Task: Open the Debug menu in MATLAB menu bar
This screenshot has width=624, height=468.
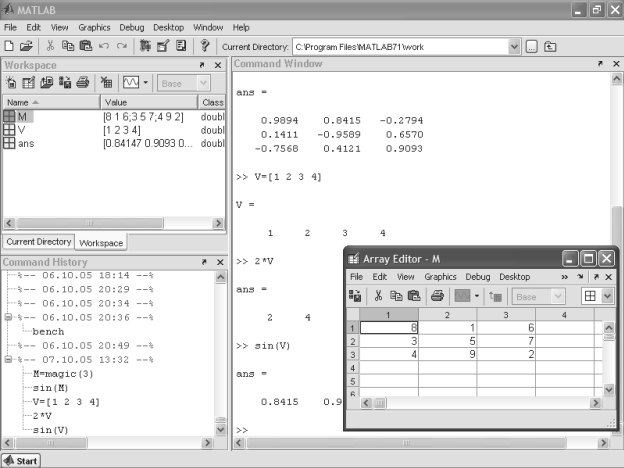Action: pyautogui.click(x=132, y=27)
